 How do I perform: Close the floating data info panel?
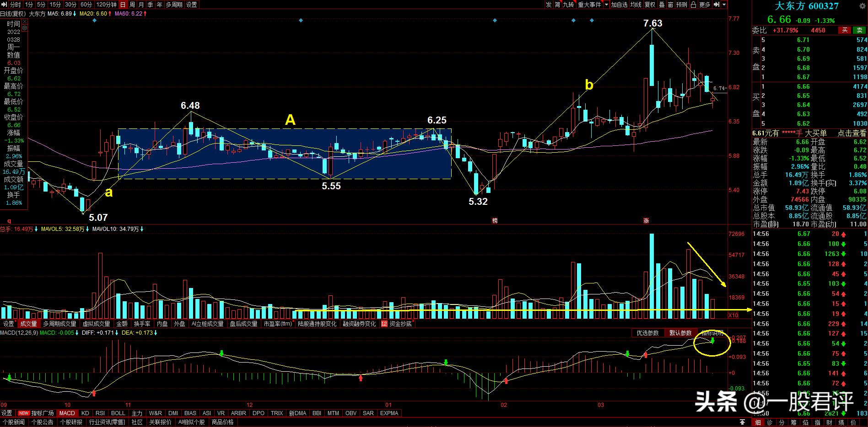point(24,21)
